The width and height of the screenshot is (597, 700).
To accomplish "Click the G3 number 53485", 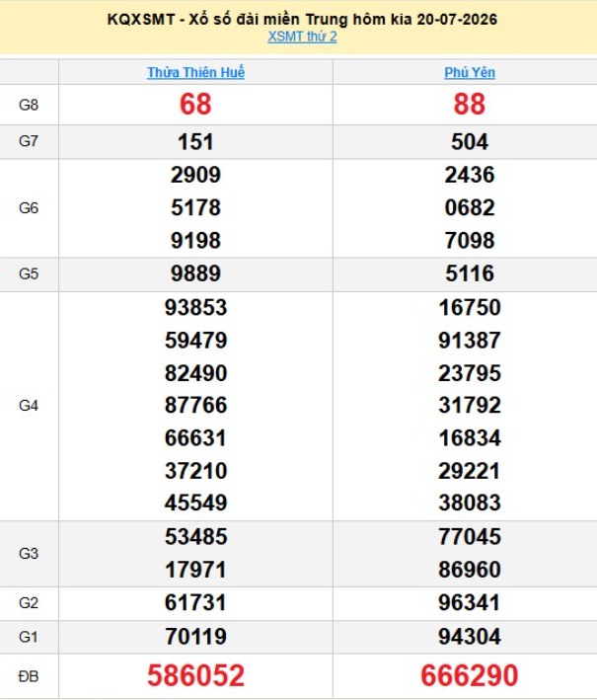I will 196,537.
